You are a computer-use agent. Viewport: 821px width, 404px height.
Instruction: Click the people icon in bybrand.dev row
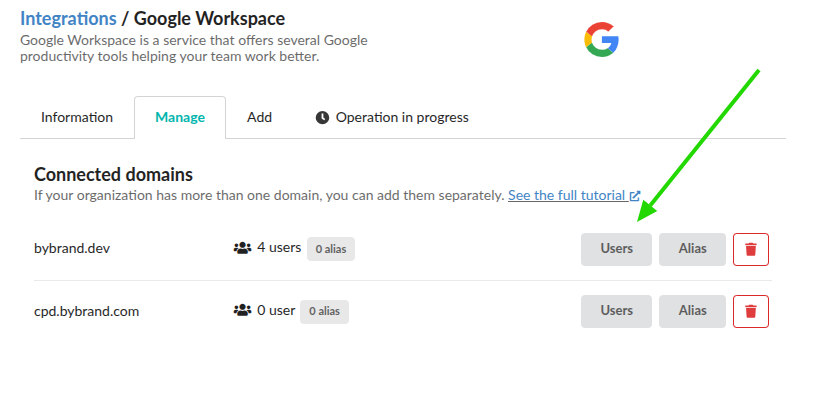242,248
